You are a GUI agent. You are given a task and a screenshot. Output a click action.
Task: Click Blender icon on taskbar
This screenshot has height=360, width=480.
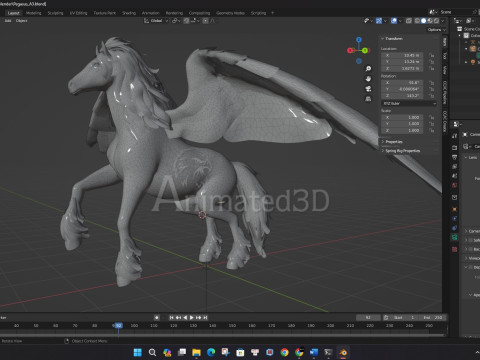[x=343, y=352]
